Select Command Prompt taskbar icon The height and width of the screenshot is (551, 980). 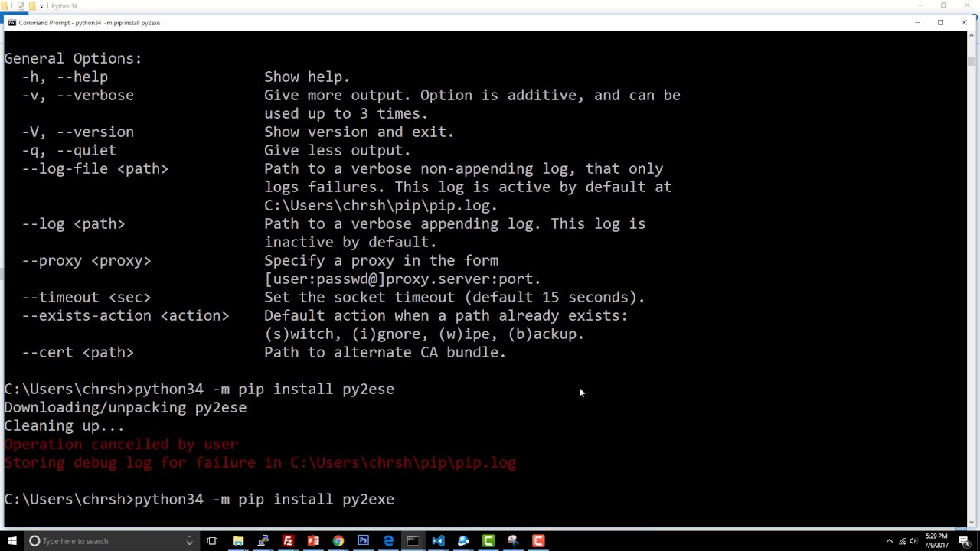413,541
